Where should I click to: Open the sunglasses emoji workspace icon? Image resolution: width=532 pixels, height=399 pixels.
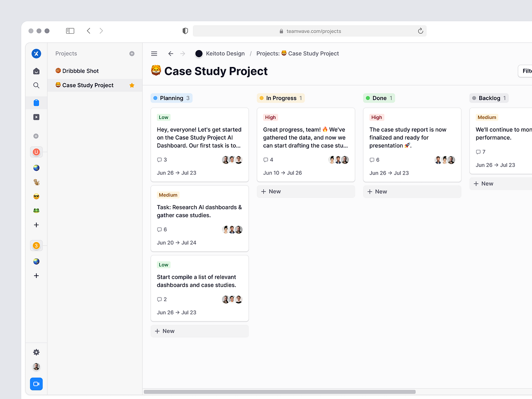(36, 196)
